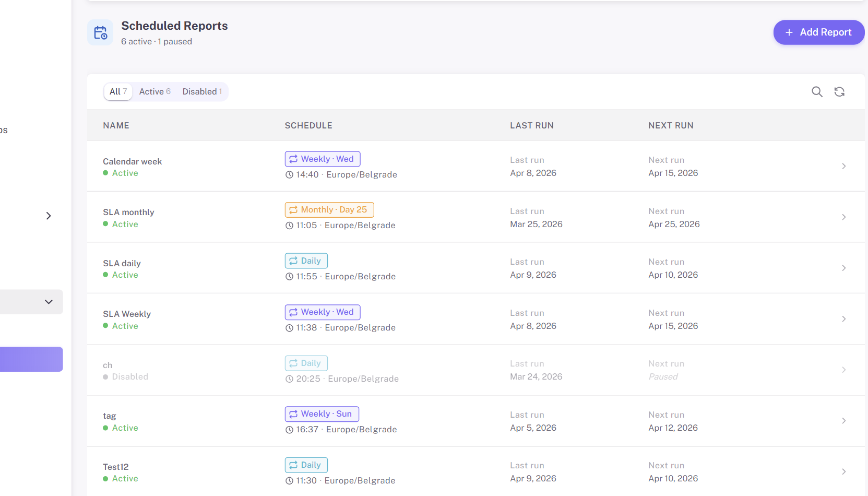This screenshot has height=496, width=868.
Task: Click the Scheduled Reports calendar icon
Action: (x=100, y=32)
